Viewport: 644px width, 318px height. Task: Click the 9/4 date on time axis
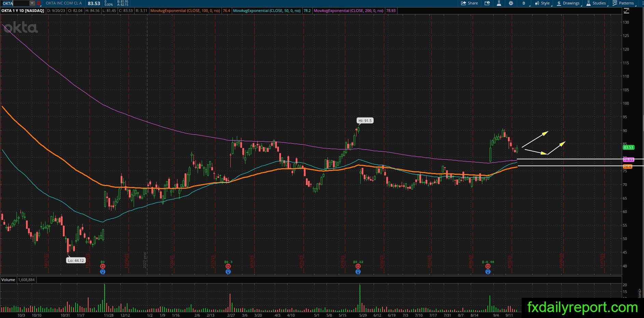(496, 315)
